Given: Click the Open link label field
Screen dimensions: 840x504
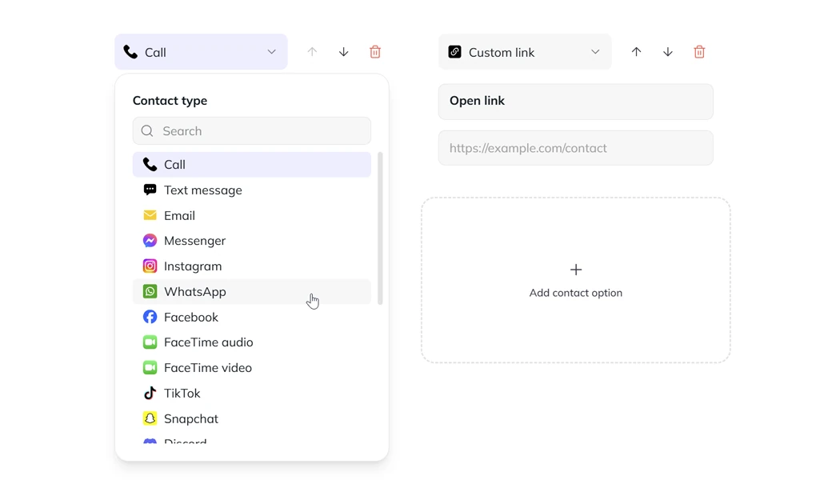Looking at the screenshot, I should click(576, 102).
